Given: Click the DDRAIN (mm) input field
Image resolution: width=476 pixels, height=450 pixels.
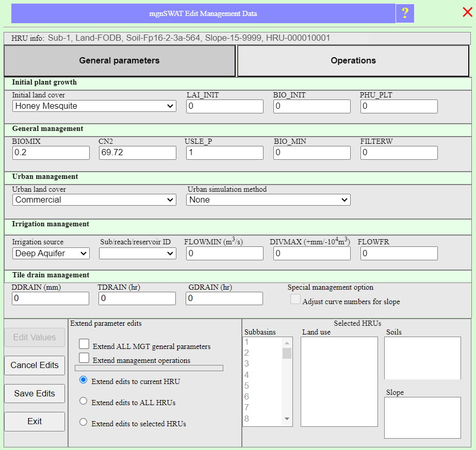Looking at the screenshot, I should click(x=51, y=298).
